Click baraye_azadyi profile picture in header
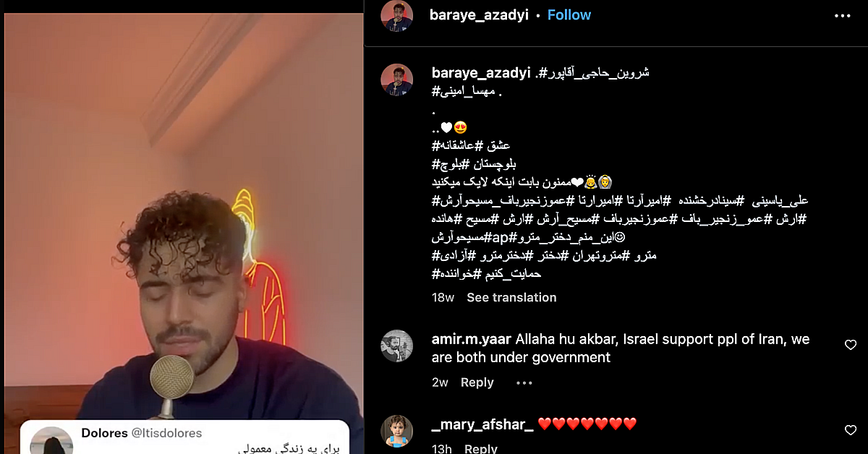This screenshot has width=868, height=454. [x=397, y=15]
